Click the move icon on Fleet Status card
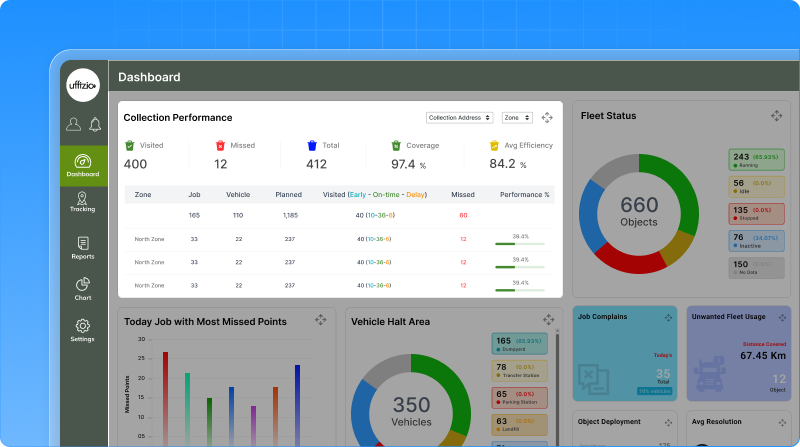The height and width of the screenshot is (447, 800). pos(776,116)
